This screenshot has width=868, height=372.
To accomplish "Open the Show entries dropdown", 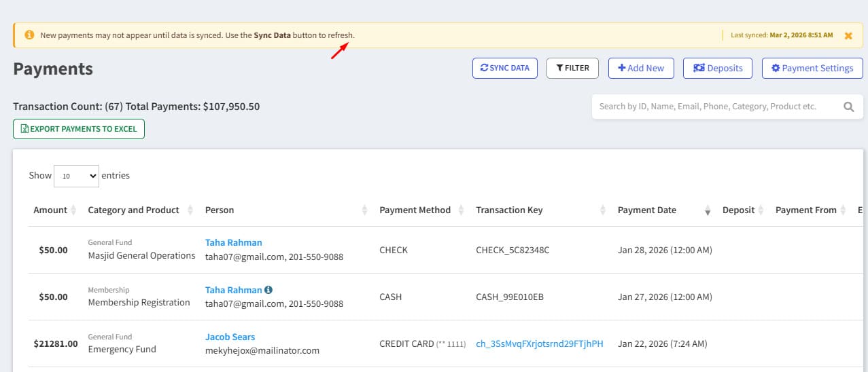I will click(76, 176).
